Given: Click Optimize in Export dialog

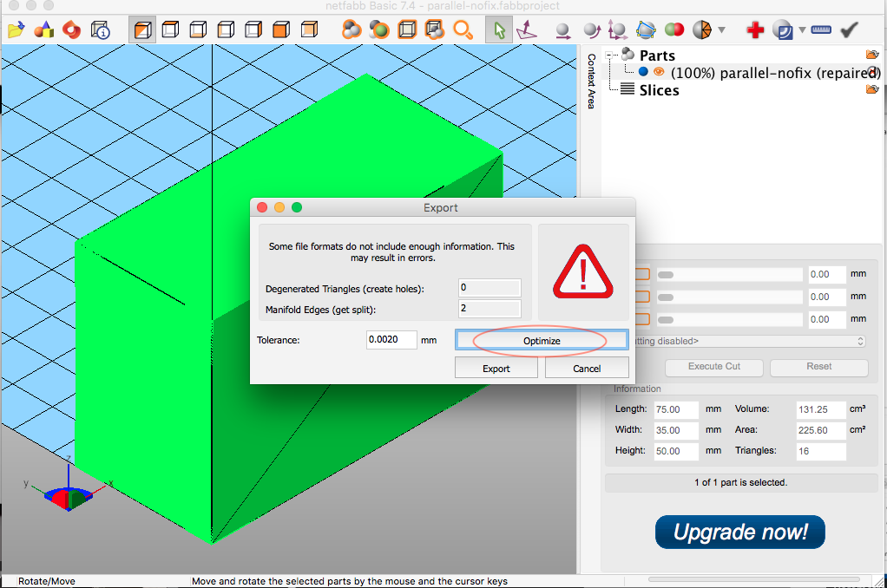Looking at the screenshot, I should pyautogui.click(x=542, y=340).
